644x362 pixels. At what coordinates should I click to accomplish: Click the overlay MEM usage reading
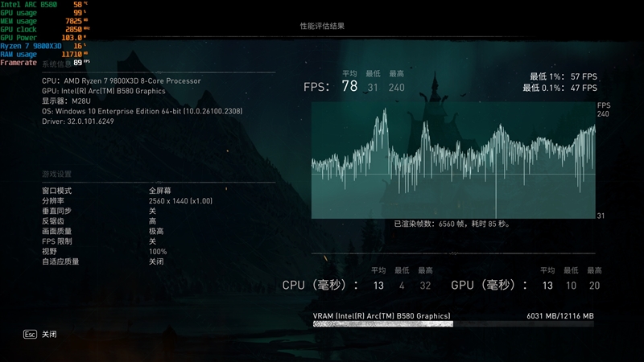click(44, 21)
